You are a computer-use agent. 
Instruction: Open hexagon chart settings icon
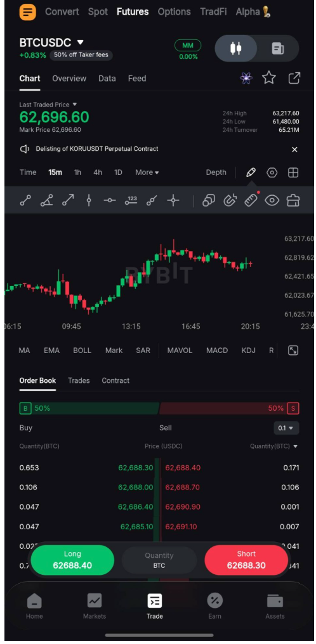coord(272,172)
